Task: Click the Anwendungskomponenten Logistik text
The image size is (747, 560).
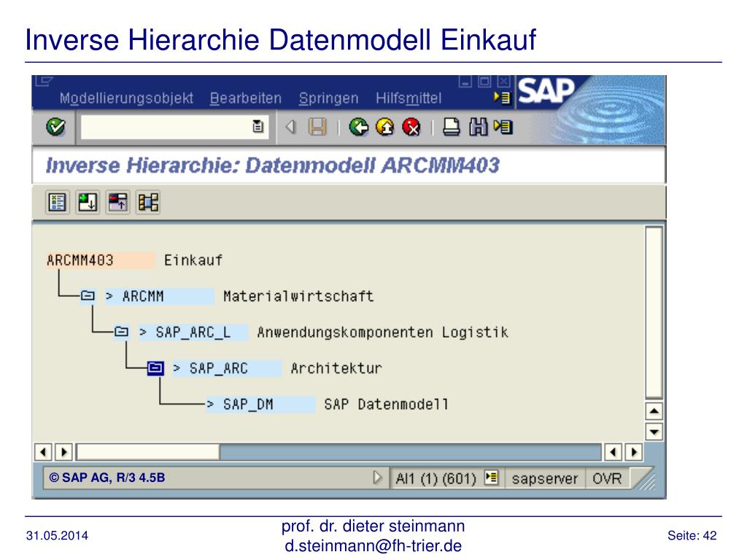Action: pyautogui.click(x=382, y=332)
